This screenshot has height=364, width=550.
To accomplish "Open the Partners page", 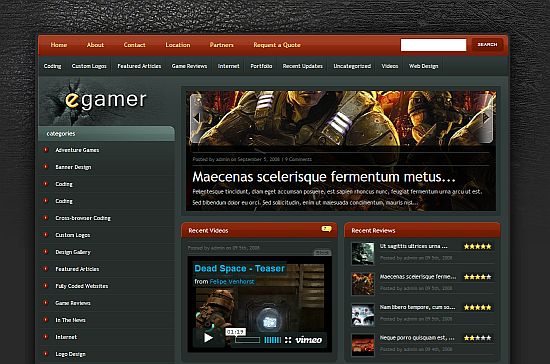I will [x=221, y=45].
